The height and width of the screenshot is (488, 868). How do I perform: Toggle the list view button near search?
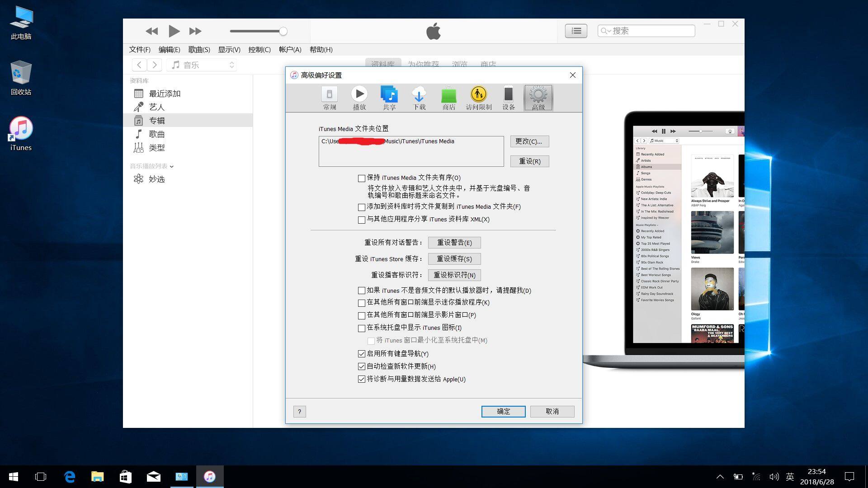[x=576, y=31]
